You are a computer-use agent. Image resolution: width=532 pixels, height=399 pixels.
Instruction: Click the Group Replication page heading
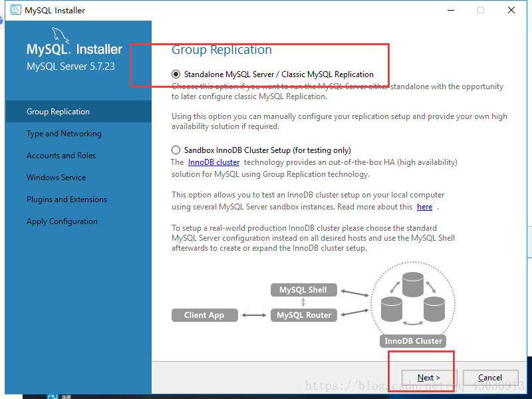[x=221, y=49]
